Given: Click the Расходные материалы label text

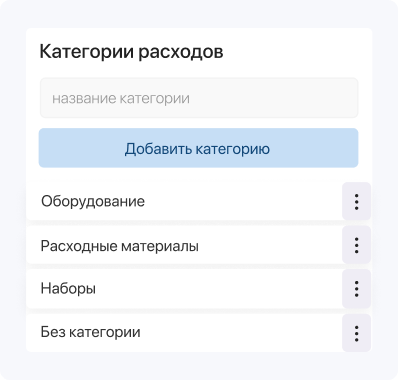Looking at the screenshot, I should tap(120, 246).
